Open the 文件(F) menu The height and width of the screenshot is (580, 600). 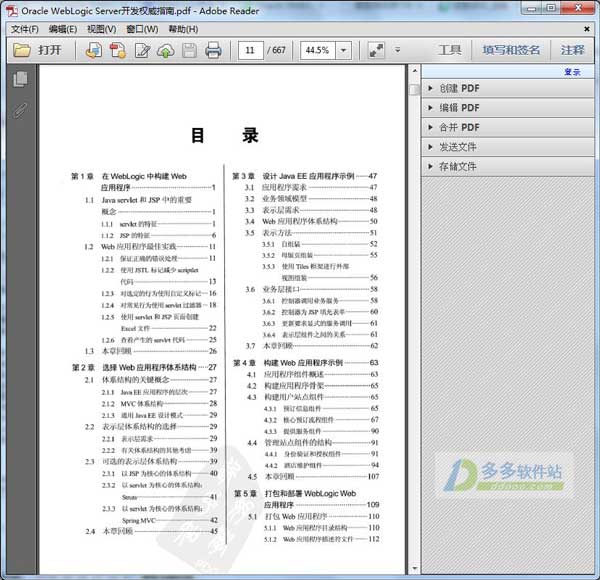click(x=25, y=29)
